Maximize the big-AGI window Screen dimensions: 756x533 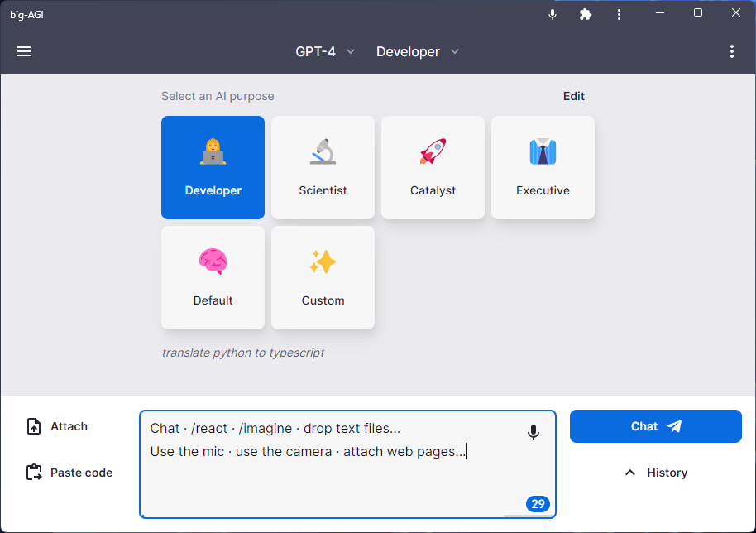click(x=697, y=13)
